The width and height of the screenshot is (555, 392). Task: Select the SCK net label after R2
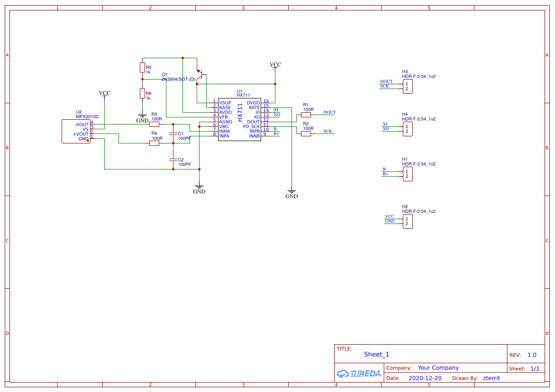coord(328,131)
